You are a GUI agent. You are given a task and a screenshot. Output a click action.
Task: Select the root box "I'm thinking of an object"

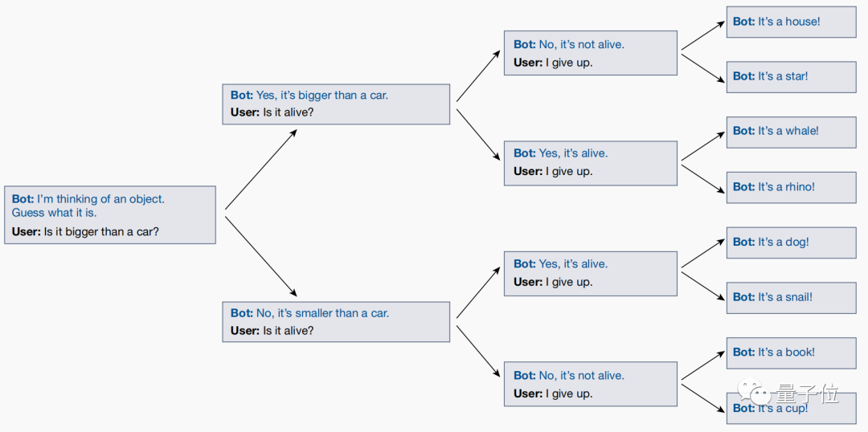(x=110, y=214)
